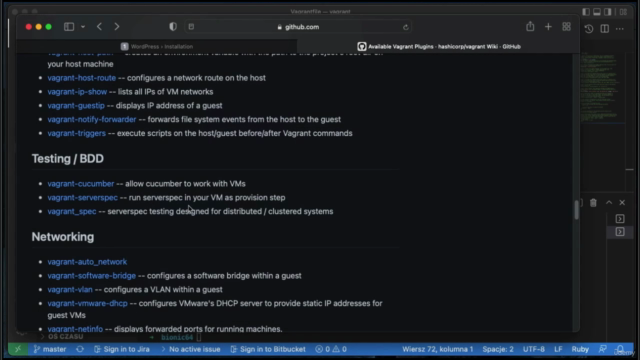Viewport: 640px width, 360px height.
Task: Synchronize git changes icon
Action: (x=80, y=349)
